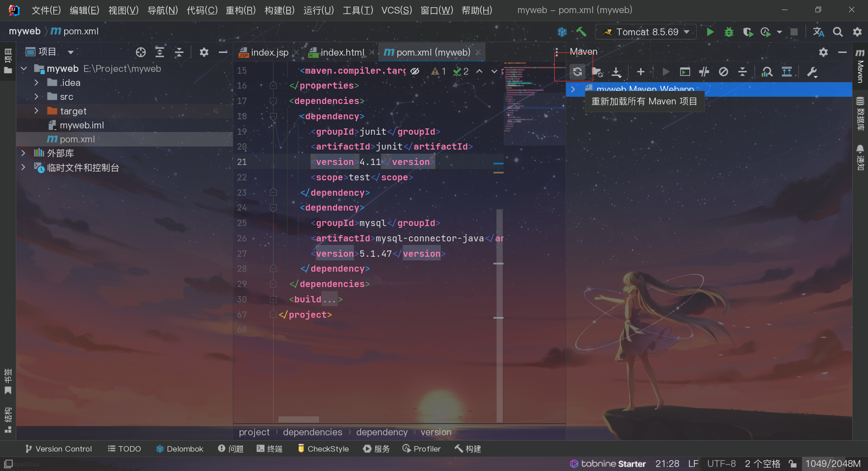Collapse all in project panel
This screenshot has height=471, width=868.
click(x=179, y=52)
